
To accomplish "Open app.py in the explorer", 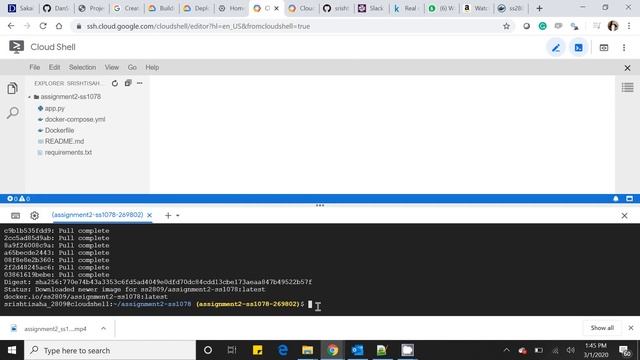I will pos(55,109).
